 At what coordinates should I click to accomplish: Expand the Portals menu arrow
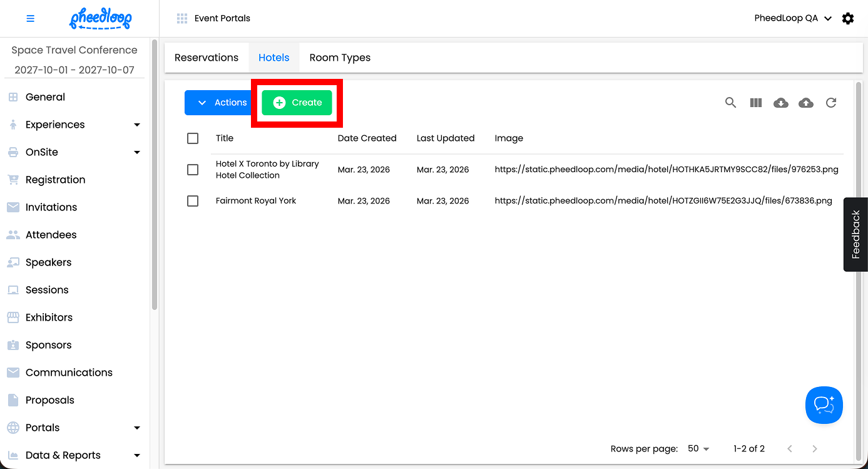137,428
